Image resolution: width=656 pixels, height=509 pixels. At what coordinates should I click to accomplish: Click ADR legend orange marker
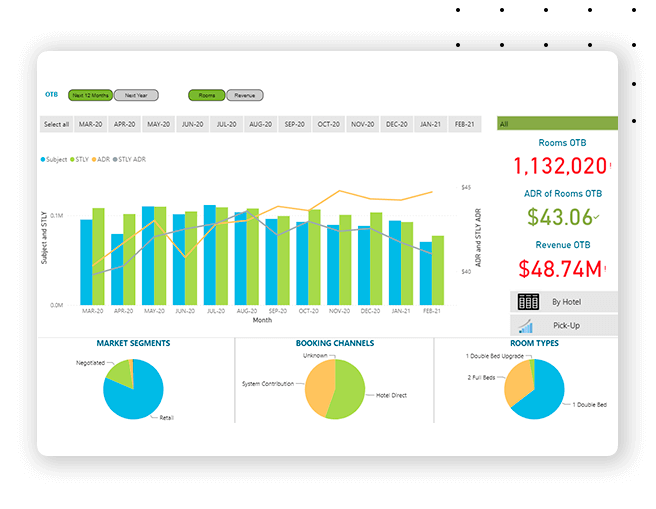pyautogui.click(x=94, y=159)
